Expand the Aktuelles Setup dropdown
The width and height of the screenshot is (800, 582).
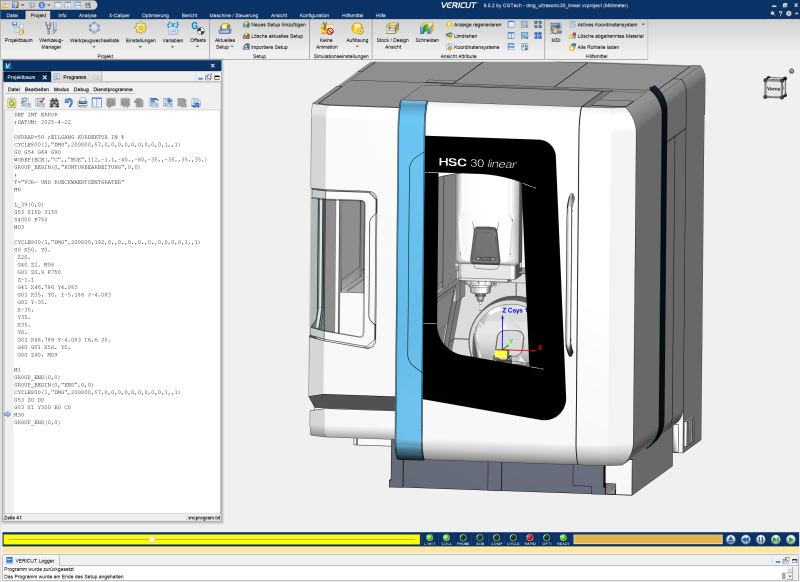[x=232, y=47]
